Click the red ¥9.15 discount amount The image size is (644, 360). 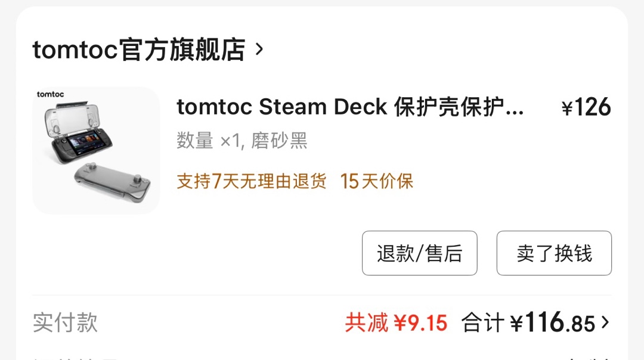tap(420, 323)
